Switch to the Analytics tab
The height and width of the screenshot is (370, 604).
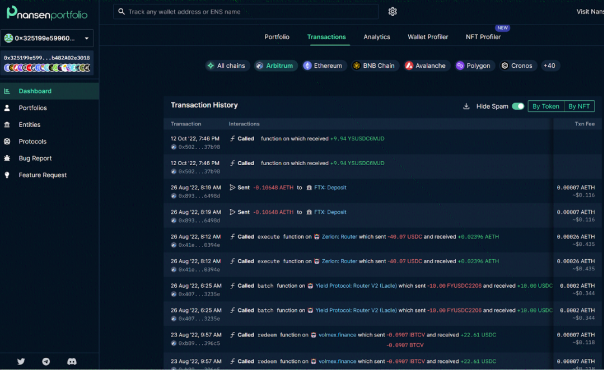click(377, 37)
